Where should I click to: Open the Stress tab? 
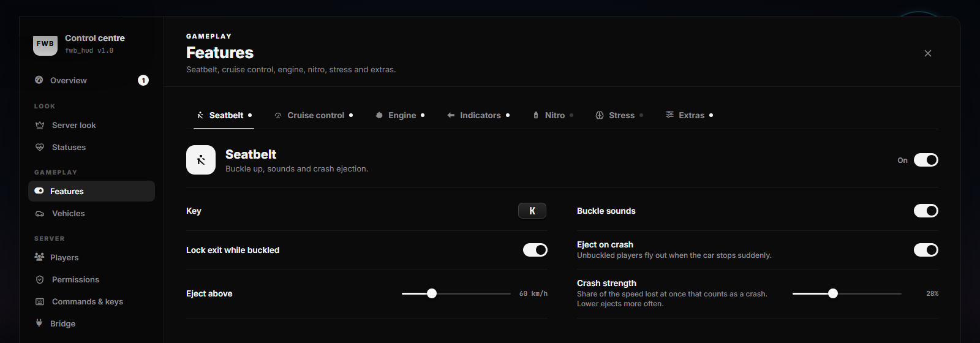click(x=619, y=115)
